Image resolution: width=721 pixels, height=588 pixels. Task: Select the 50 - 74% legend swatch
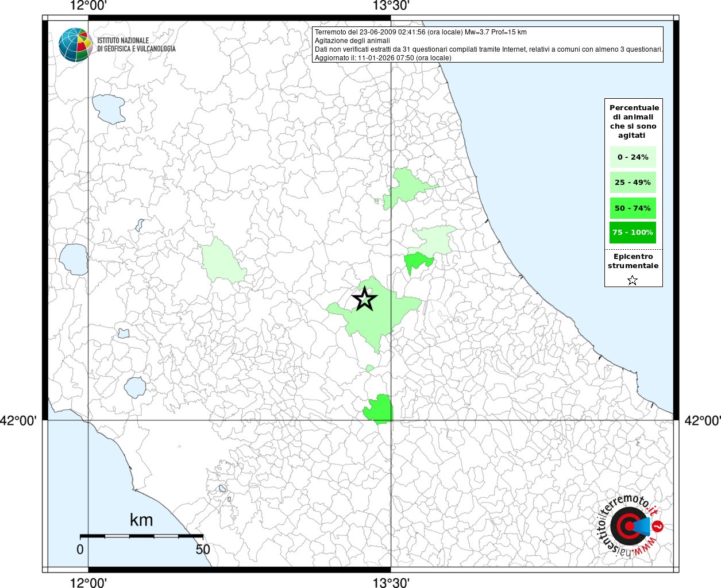(x=633, y=208)
